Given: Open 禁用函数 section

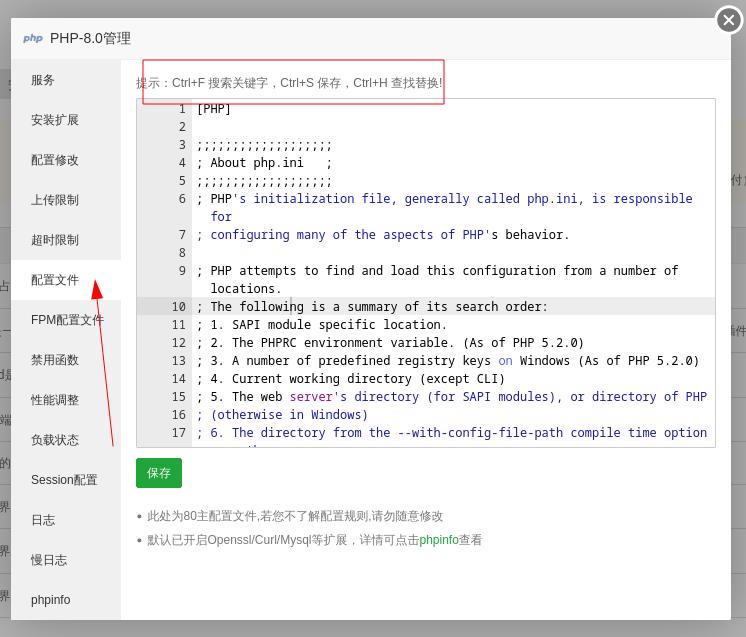Looking at the screenshot, I should pos(54,360).
